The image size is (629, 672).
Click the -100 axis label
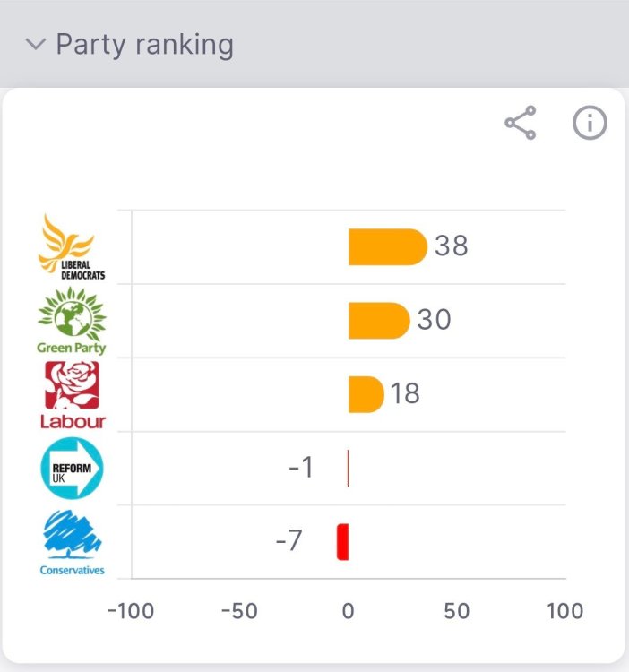click(131, 611)
